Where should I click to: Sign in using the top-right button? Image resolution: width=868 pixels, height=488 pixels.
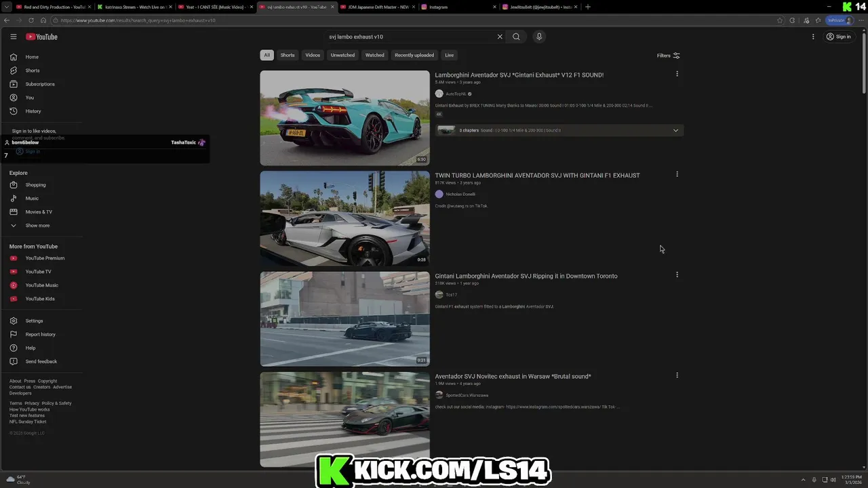point(839,37)
